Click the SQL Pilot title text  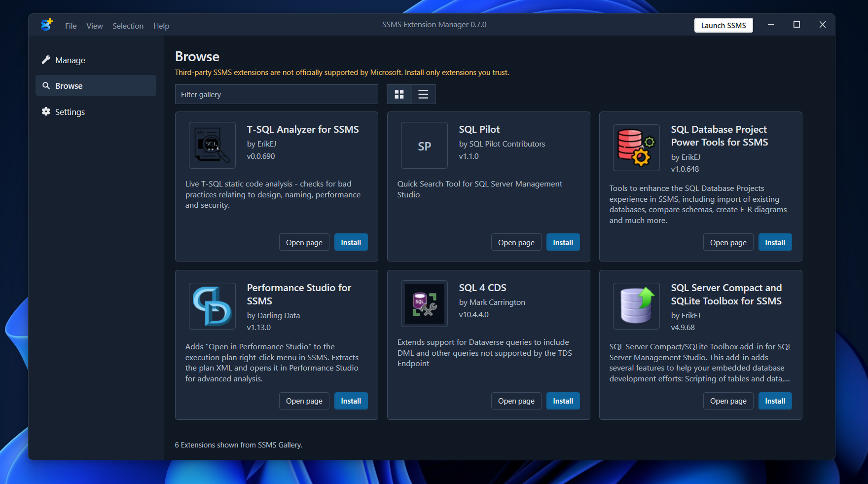(479, 129)
